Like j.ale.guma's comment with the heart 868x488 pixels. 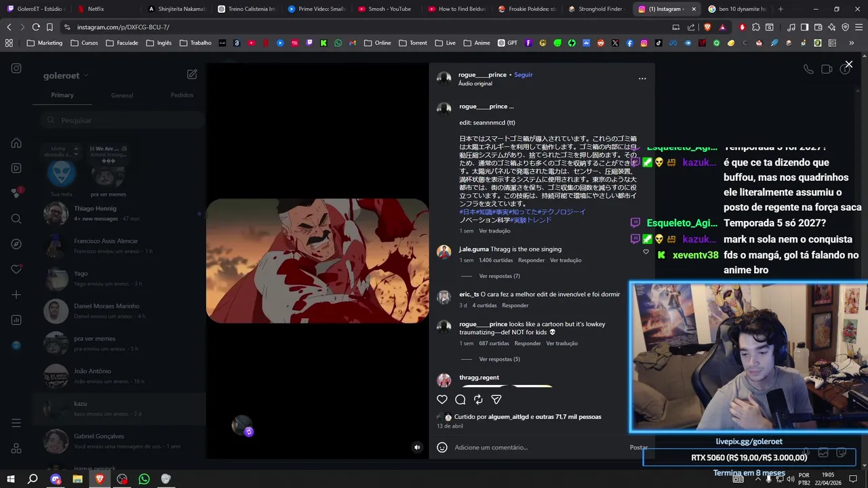646,252
